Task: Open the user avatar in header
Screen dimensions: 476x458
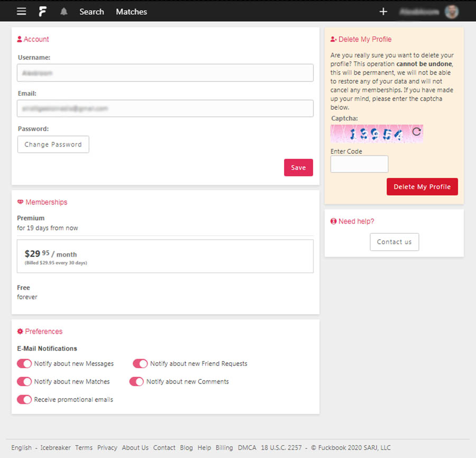Action: pyautogui.click(x=451, y=12)
